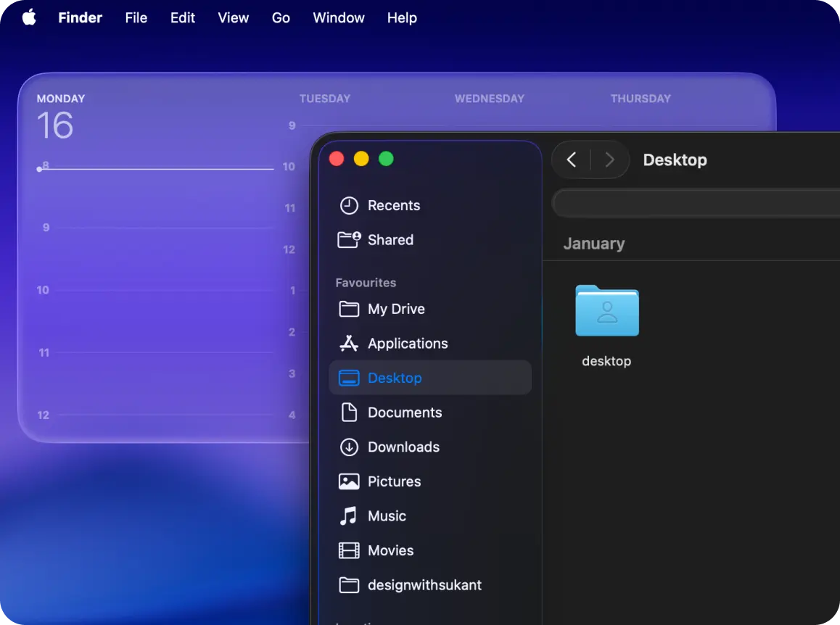Click the Downloads arrow icon
This screenshot has height=625, width=840.
[349, 447]
